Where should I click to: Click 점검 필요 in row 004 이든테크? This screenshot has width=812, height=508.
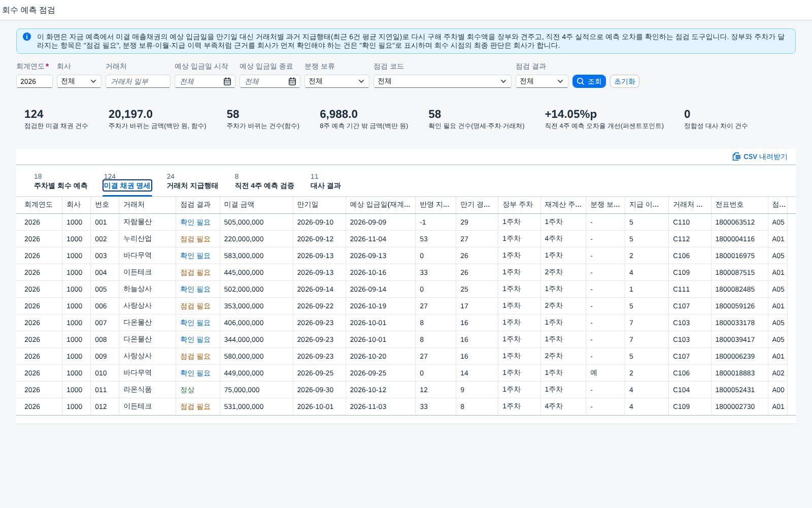[195, 272]
